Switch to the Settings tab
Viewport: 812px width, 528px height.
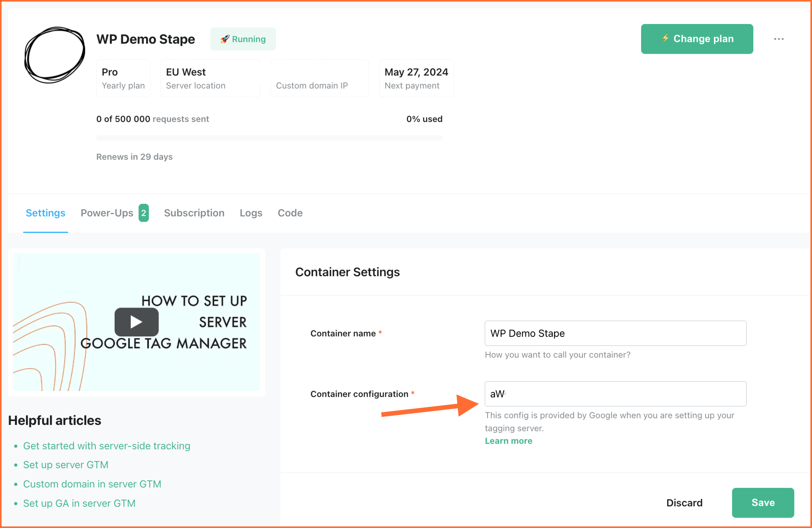point(45,213)
